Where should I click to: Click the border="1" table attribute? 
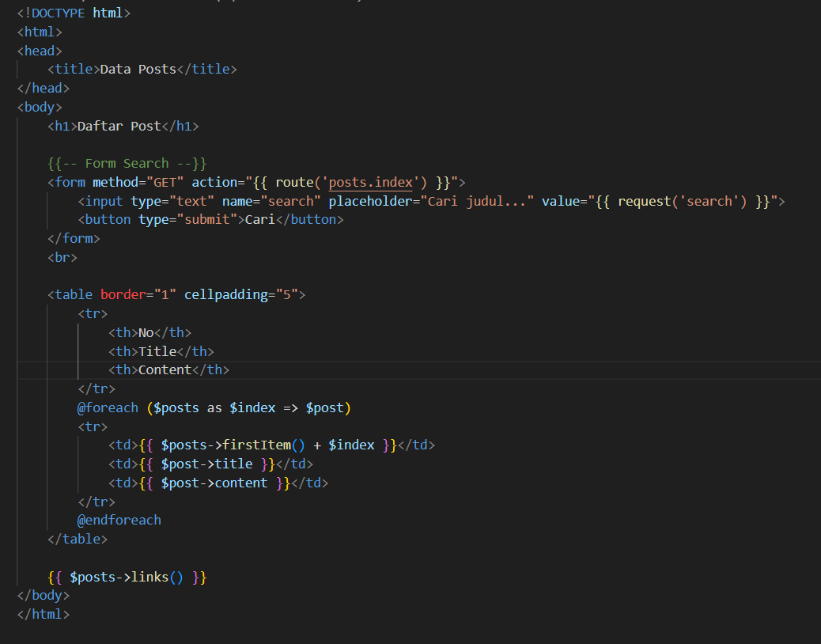[138, 295]
